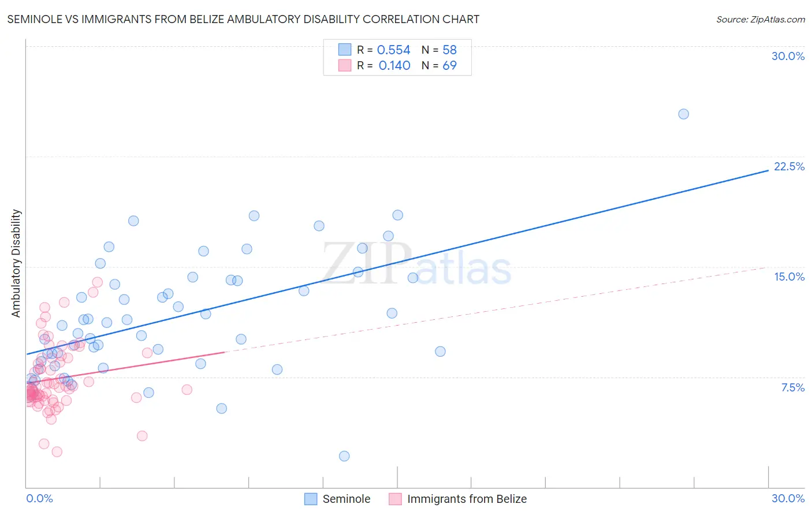
Task: Click the pink swatch beside R = 0.140
Action: pos(345,65)
